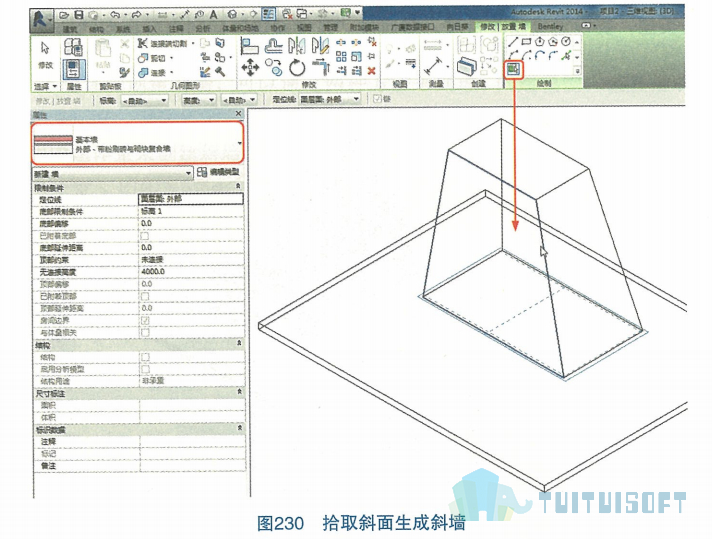Click the Undo arrow icon
Screen dimensions: 712x539
pos(115,15)
